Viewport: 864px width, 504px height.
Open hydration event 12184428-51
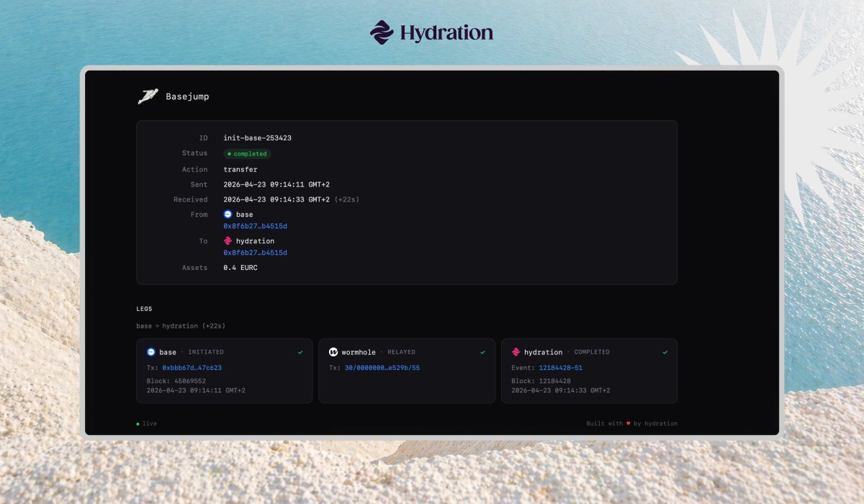(x=561, y=367)
